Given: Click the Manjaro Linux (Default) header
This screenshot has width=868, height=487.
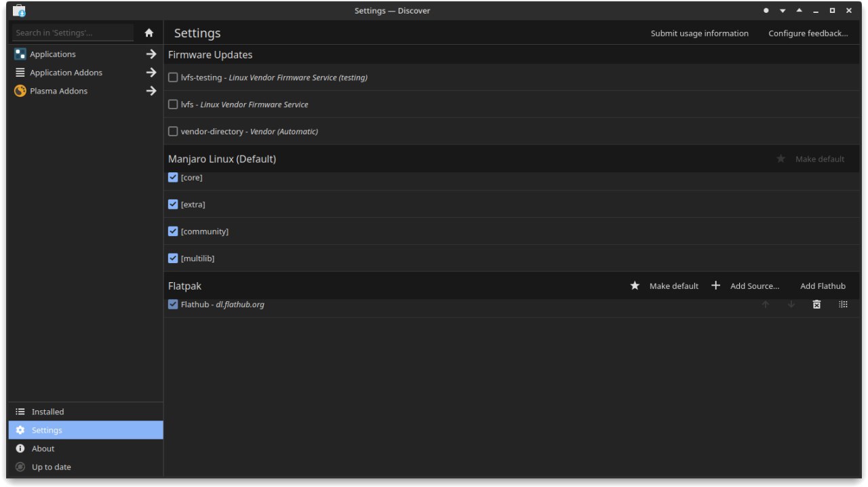Looking at the screenshot, I should pyautogui.click(x=222, y=159).
